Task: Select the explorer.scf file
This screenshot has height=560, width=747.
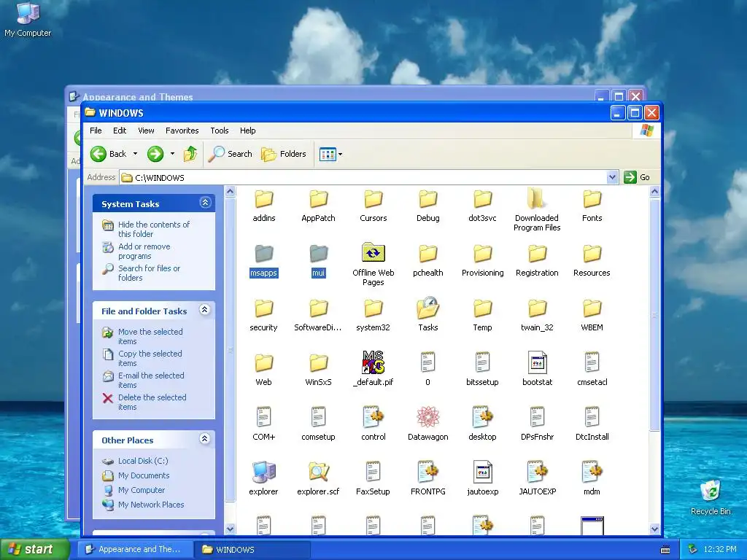Action: click(x=318, y=478)
